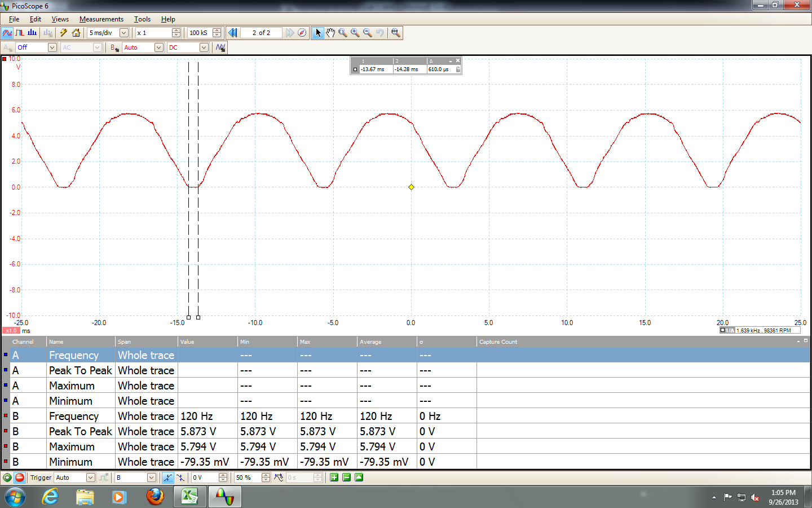Viewport: 812px width, 508px height.
Task: Switch to Persistence mode
Action: click(x=20, y=33)
